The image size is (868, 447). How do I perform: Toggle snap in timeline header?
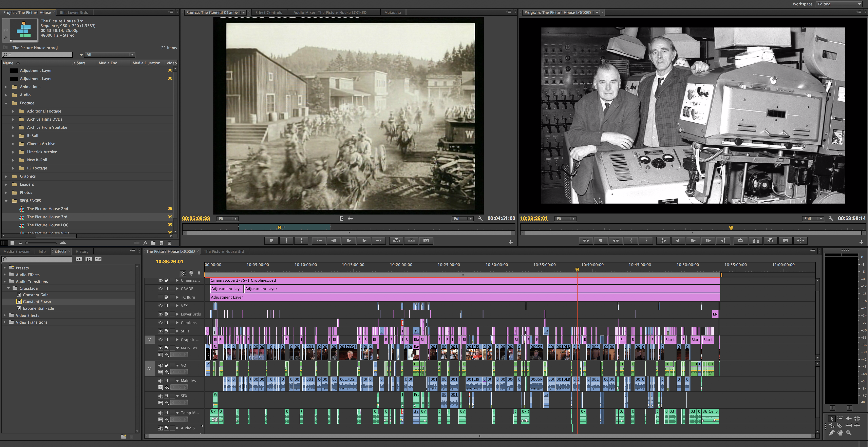point(183,273)
